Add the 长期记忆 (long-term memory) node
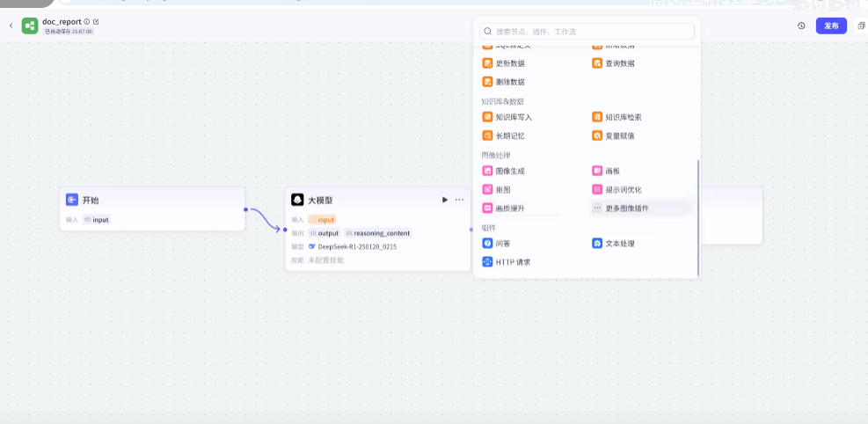Image resolution: width=868 pixels, height=424 pixels. coord(510,135)
